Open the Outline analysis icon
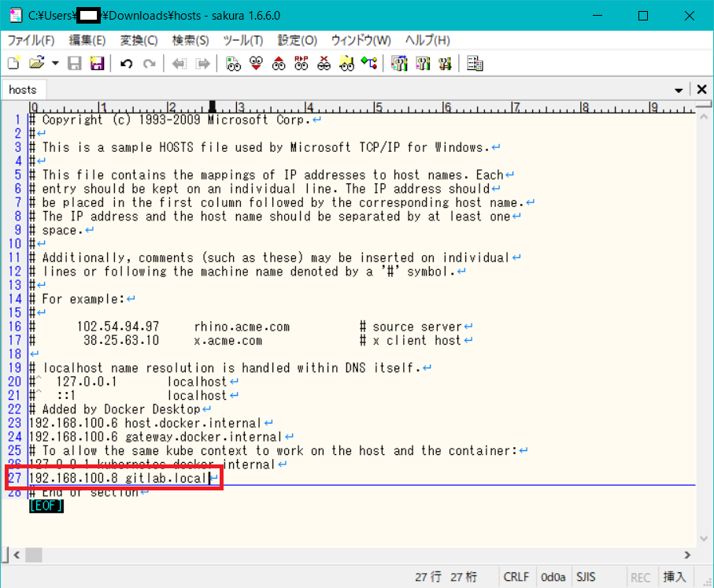714x588 pixels. pyautogui.click(x=369, y=63)
